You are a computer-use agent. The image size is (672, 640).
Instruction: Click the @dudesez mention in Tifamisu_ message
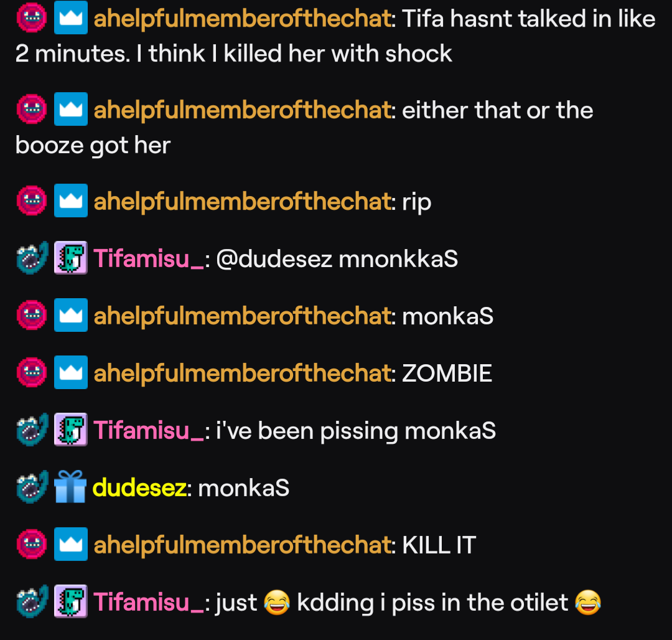coord(274,260)
